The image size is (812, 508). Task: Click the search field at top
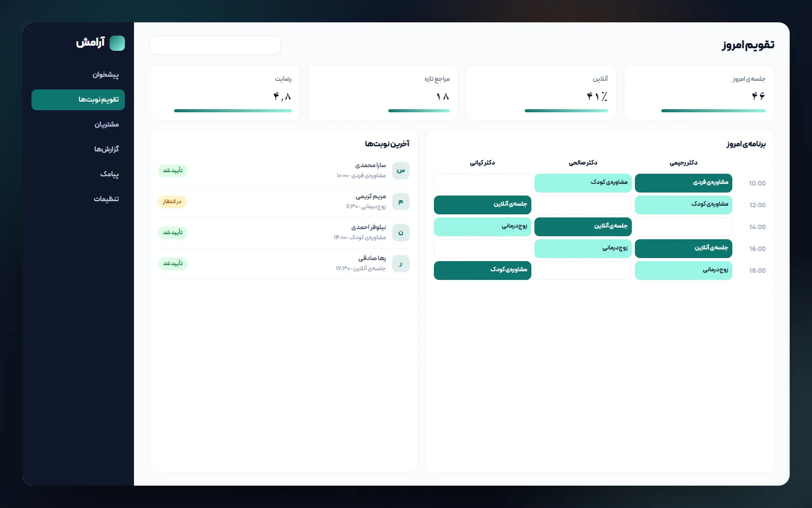pos(215,45)
